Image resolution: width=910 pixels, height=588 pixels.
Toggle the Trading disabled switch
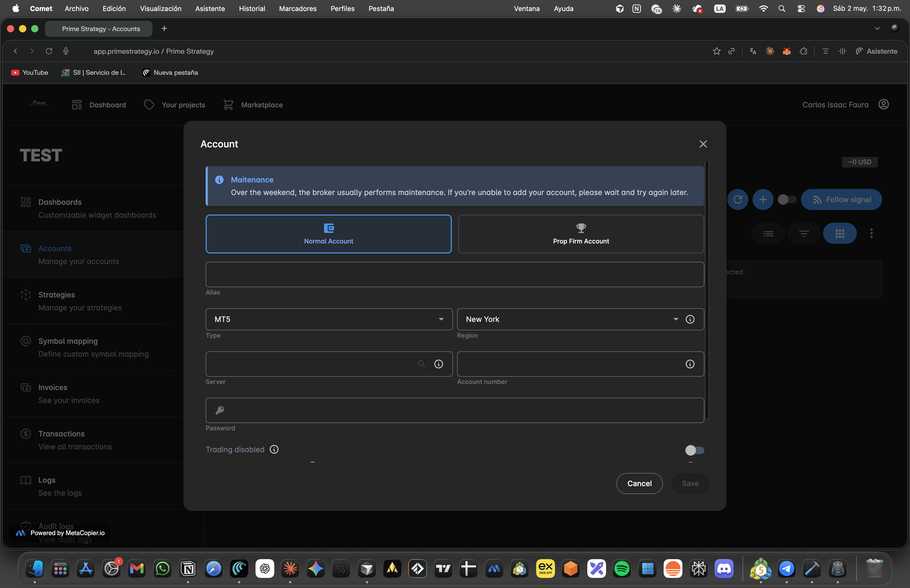695,450
